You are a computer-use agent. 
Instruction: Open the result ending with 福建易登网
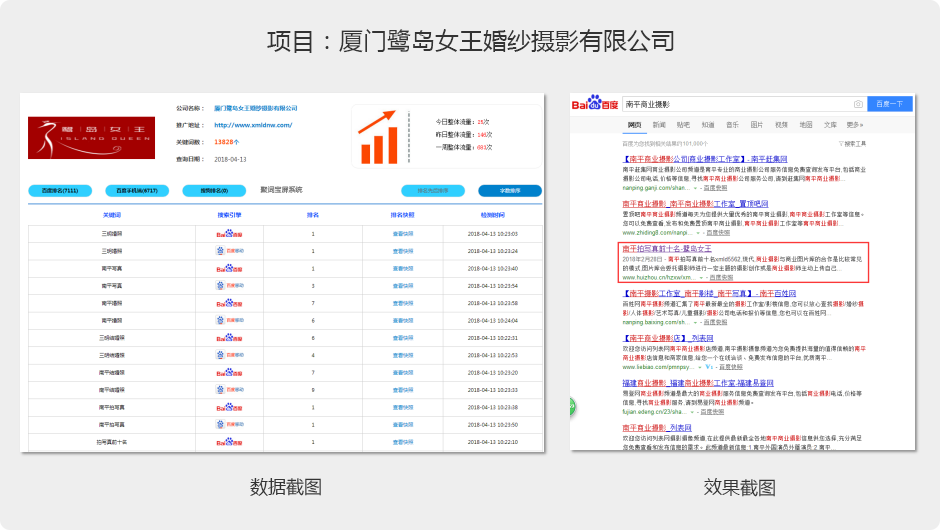698,383
